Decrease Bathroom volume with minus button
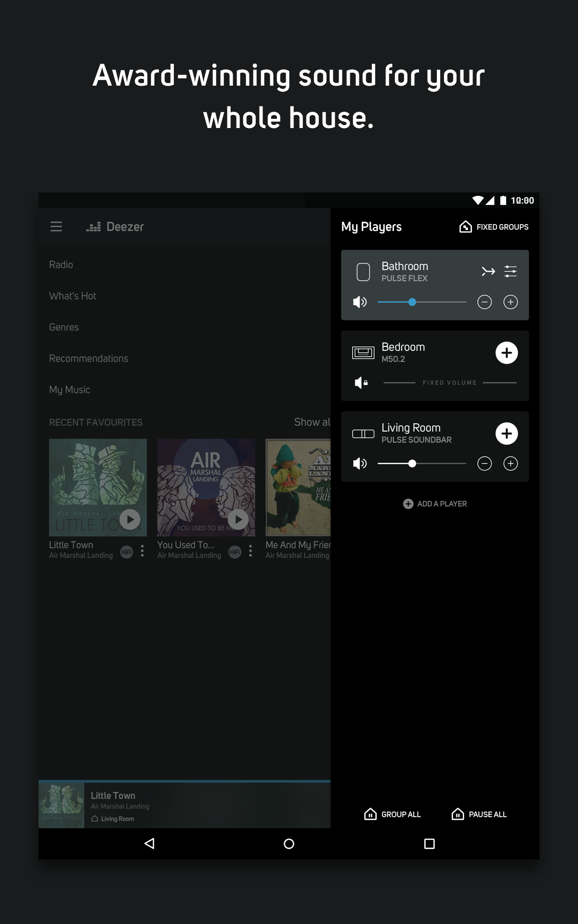This screenshot has width=578, height=924. click(x=485, y=302)
